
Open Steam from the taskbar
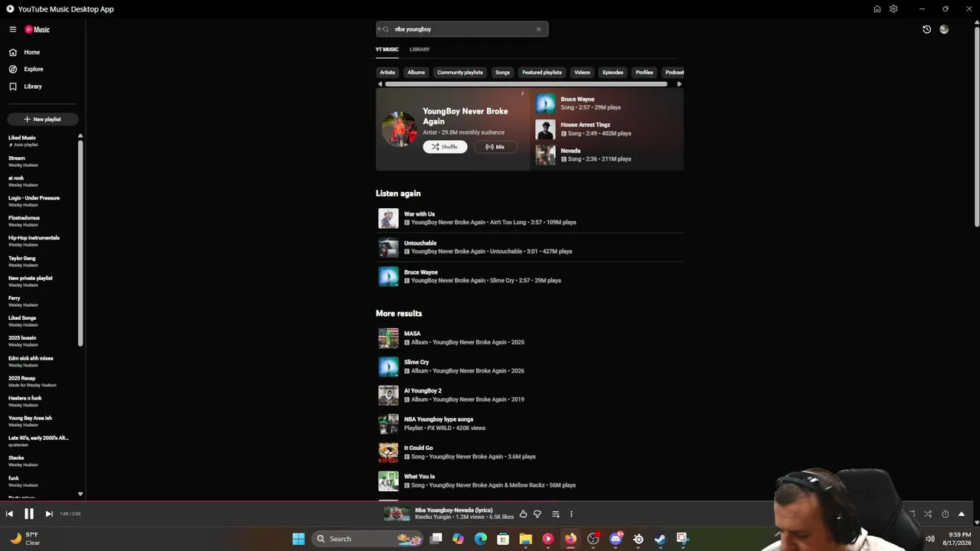coord(660,539)
